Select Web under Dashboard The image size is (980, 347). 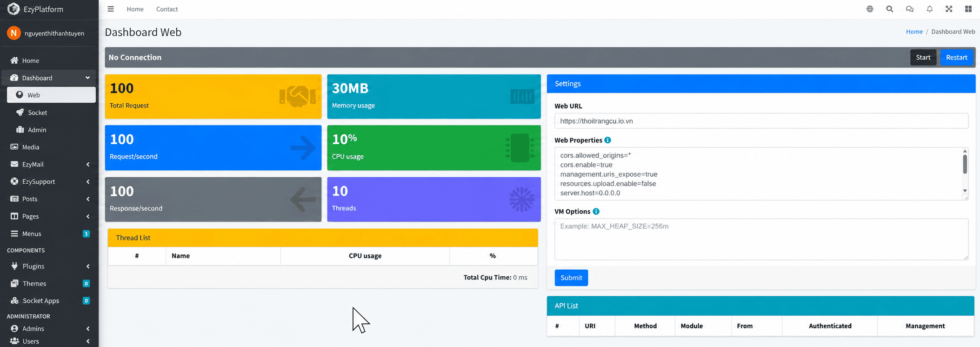pos(51,95)
